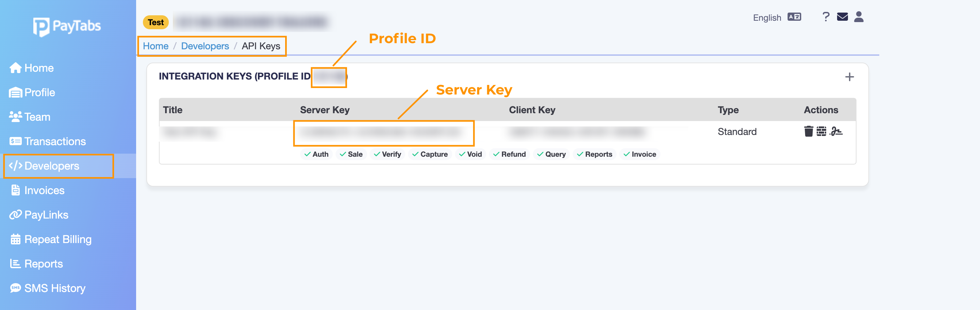Toggle the Invoice permission badge

pyautogui.click(x=639, y=154)
